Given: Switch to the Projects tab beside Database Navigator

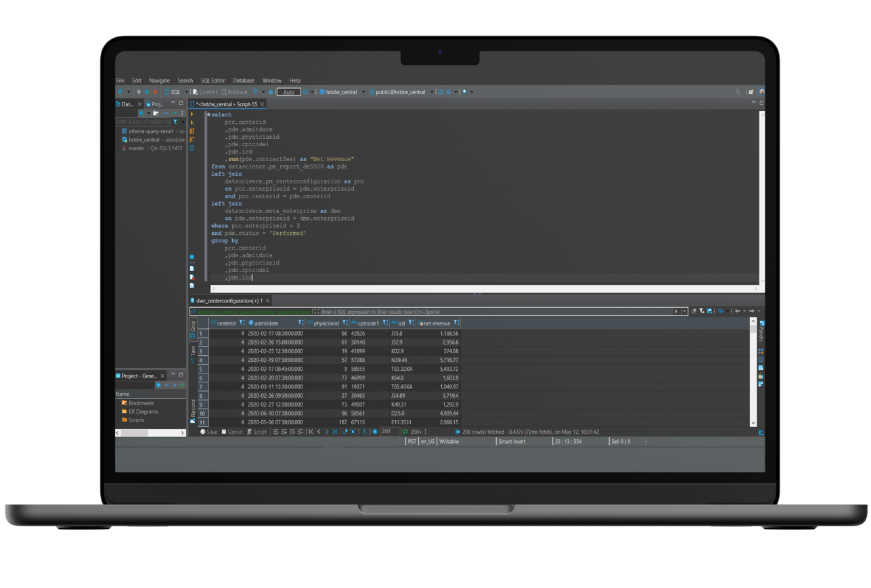Looking at the screenshot, I should point(154,104).
